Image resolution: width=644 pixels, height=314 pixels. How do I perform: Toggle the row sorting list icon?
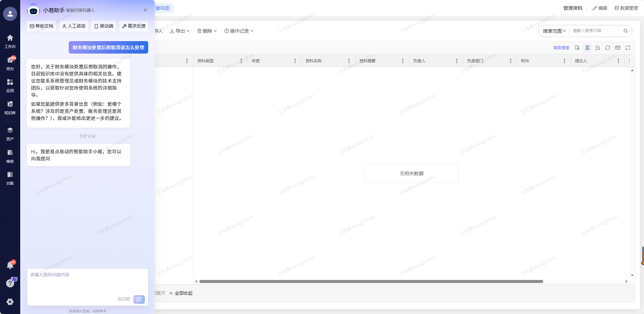(597, 48)
